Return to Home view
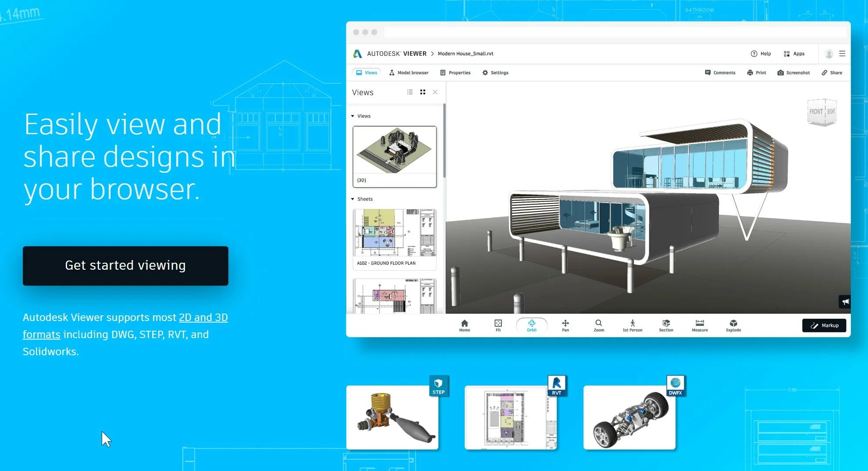Screen dimensions: 868x471 point(464,325)
